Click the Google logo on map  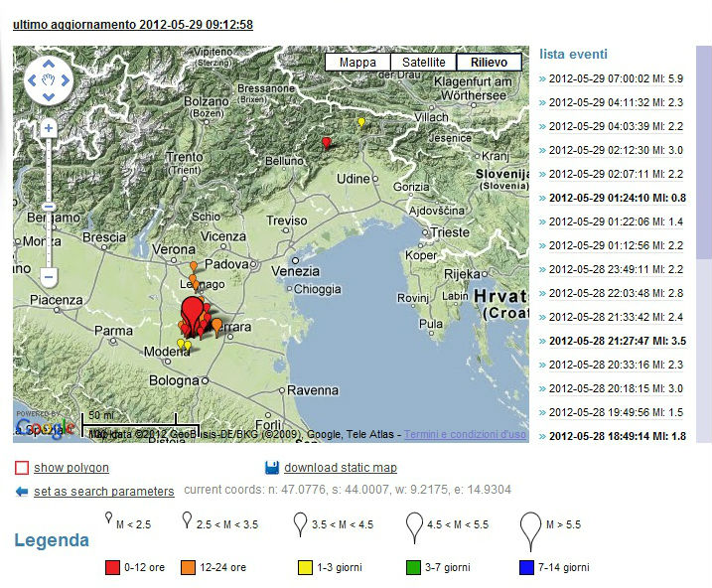click(x=45, y=428)
